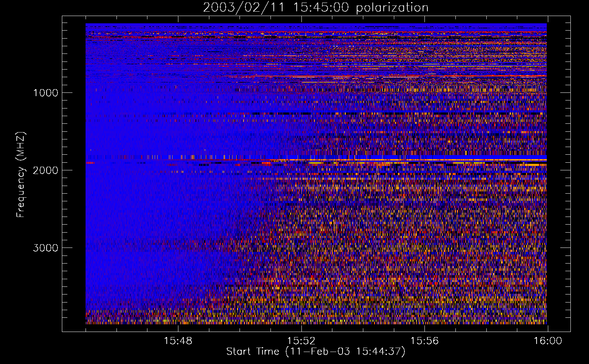Click the 'Start Time (11-Feb-03 15:44:37)' label
Screen dimensions: 589x364
pos(316,352)
